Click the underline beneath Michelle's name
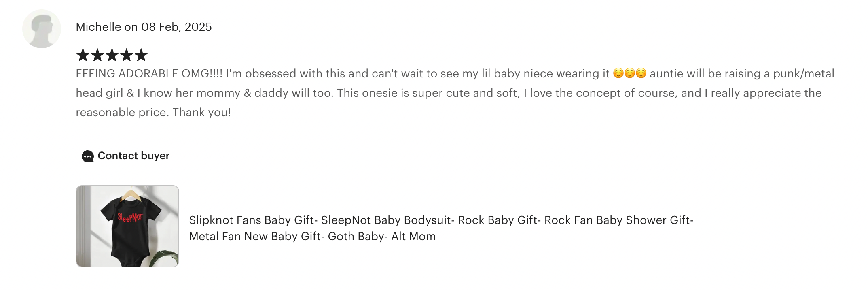 tap(98, 34)
